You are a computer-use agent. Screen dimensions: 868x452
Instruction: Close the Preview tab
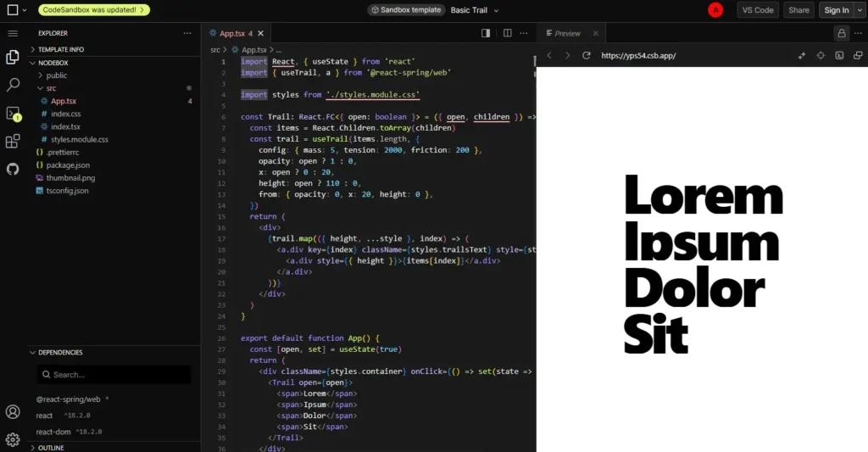click(596, 33)
